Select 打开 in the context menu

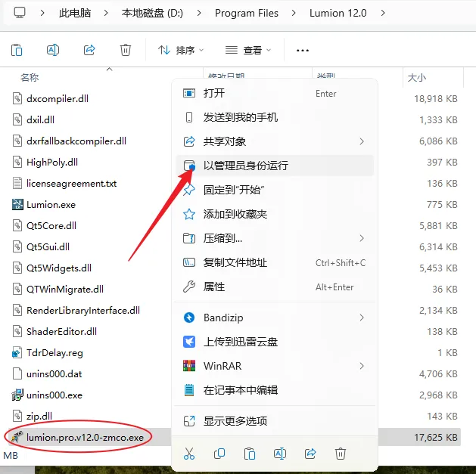tap(275, 93)
